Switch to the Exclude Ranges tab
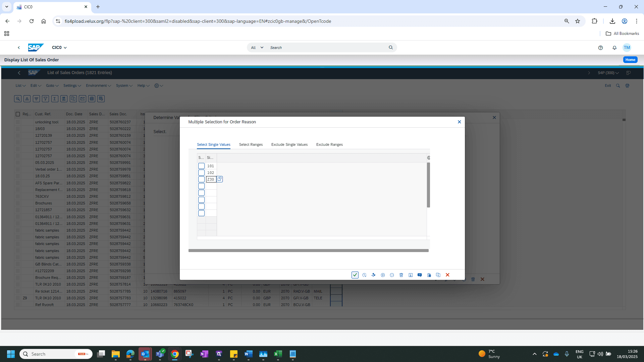The height and width of the screenshot is (362, 644). [x=329, y=144]
